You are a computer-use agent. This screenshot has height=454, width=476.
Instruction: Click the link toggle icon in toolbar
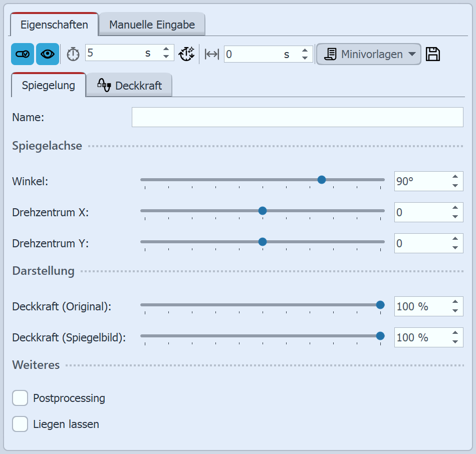[x=22, y=54]
